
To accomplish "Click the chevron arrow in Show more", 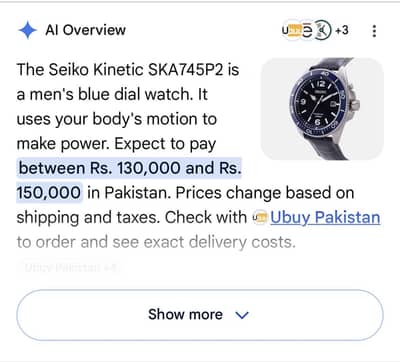I will pos(242,315).
